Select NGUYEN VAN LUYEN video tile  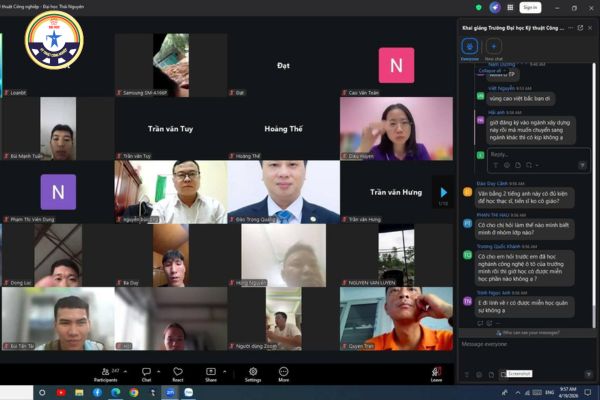click(x=396, y=255)
